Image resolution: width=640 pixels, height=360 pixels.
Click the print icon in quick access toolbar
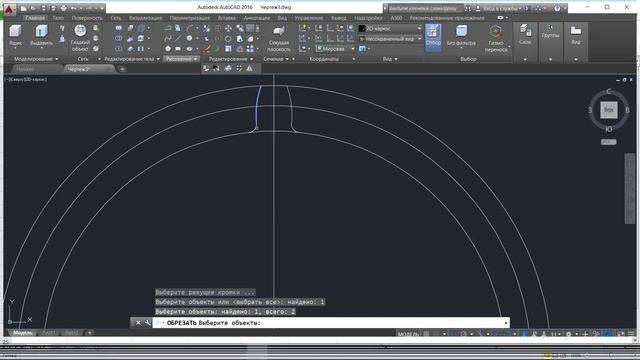[x=63, y=8]
